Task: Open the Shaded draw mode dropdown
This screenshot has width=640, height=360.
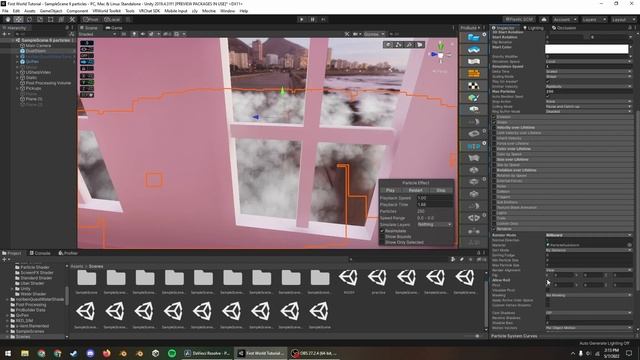Action: (x=97, y=34)
